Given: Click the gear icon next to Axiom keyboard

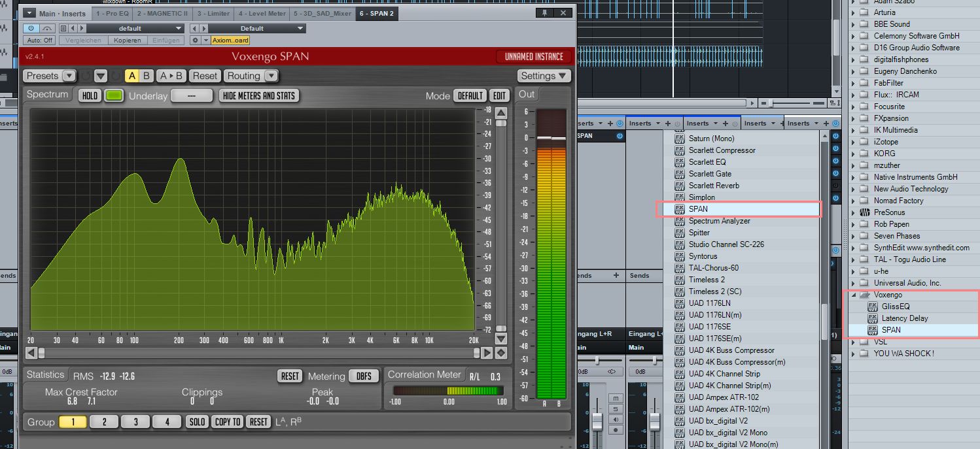Looking at the screenshot, I should (195, 40).
